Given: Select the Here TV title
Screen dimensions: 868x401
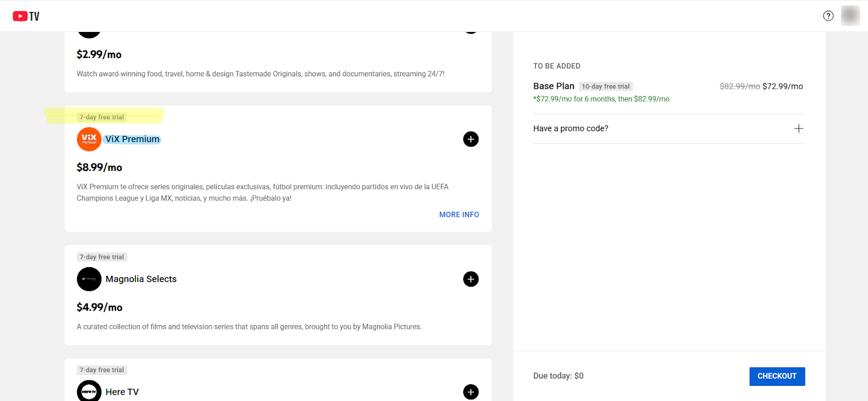Looking at the screenshot, I should pyautogui.click(x=122, y=392).
